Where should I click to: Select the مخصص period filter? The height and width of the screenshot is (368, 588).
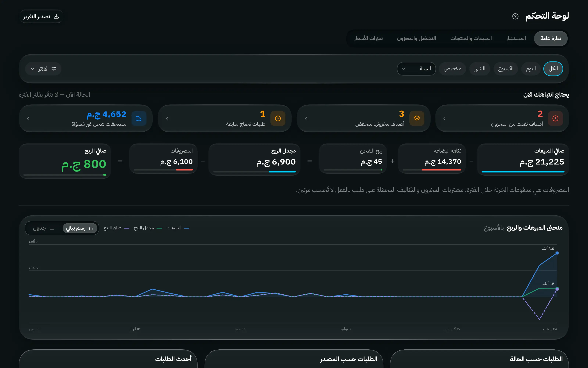(x=452, y=69)
